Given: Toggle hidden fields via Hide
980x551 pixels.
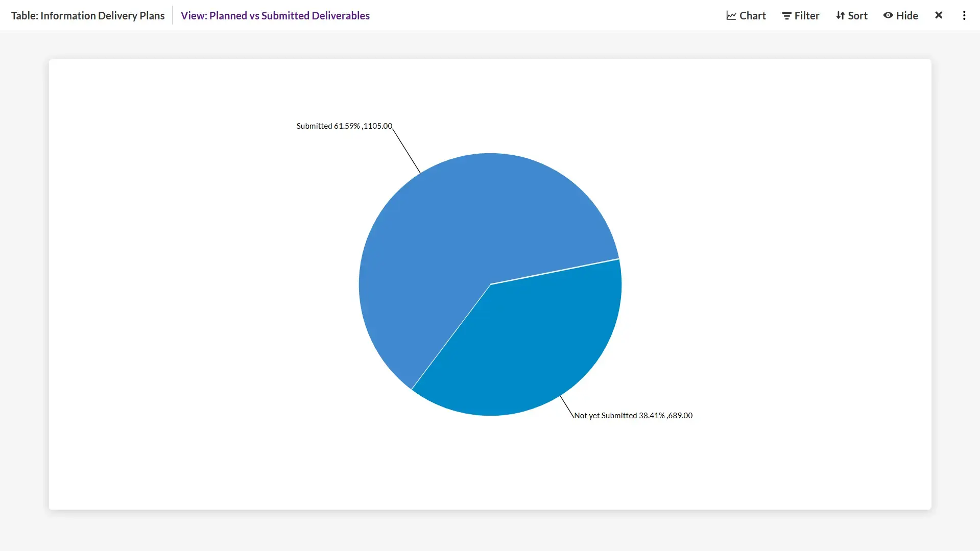Looking at the screenshot, I should click(x=907, y=15).
